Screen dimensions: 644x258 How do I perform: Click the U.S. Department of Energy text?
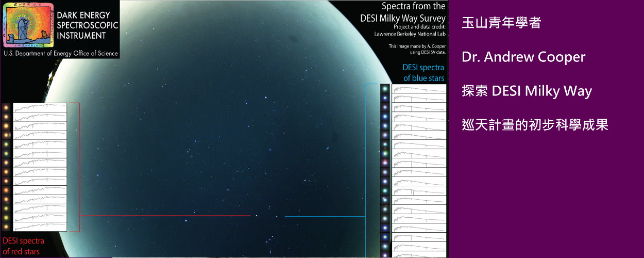click(x=61, y=53)
